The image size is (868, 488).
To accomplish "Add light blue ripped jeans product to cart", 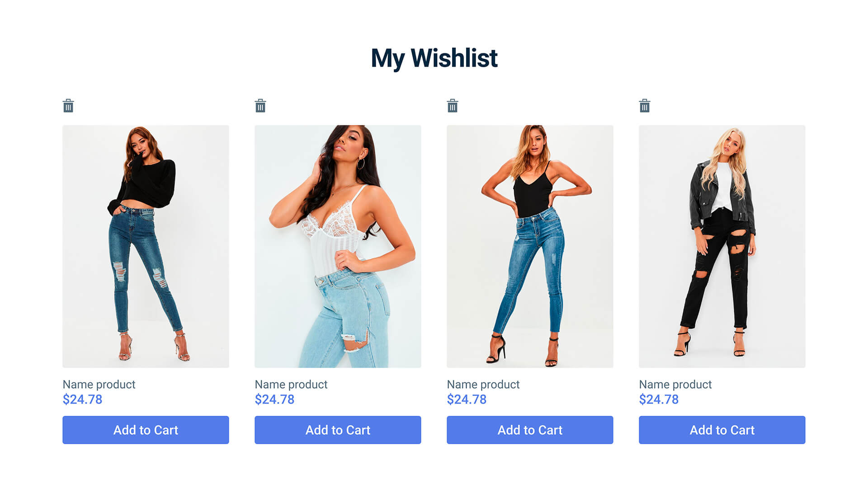I will [338, 430].
